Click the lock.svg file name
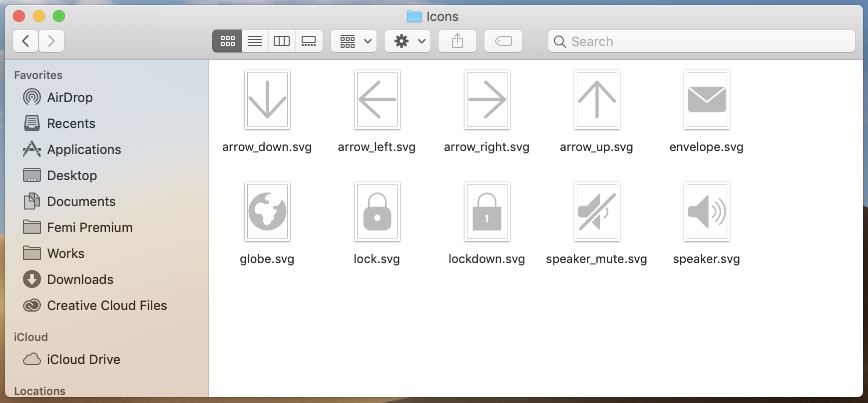Screen dimensions: 868x403 click(x=377, y=259)
